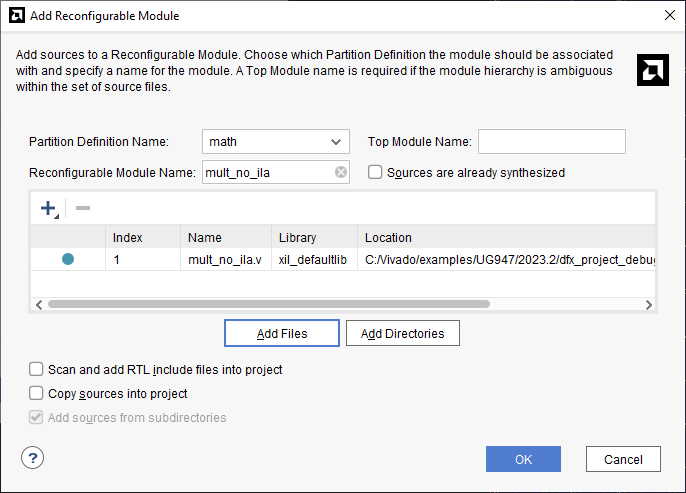Click the blue status dot for mult_no_ila.v
The width and height of the screenshot is (686, 493).
[68, 259]
